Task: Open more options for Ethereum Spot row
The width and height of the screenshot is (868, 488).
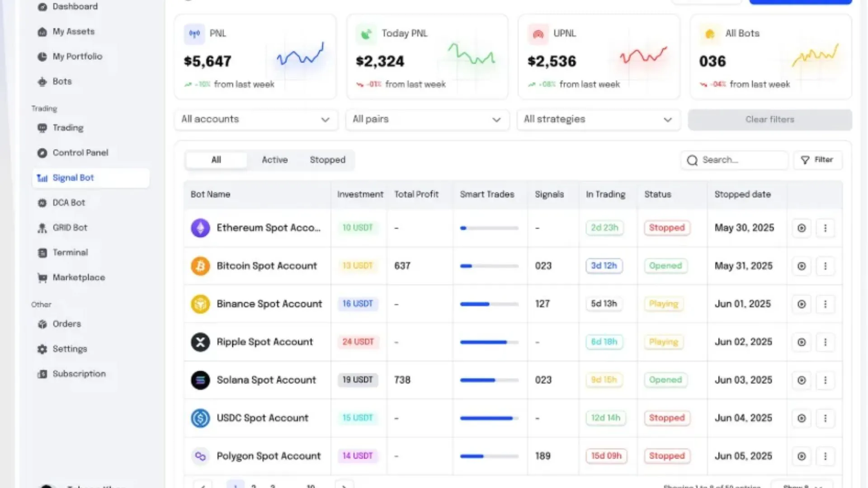Action: click(825, 228)
